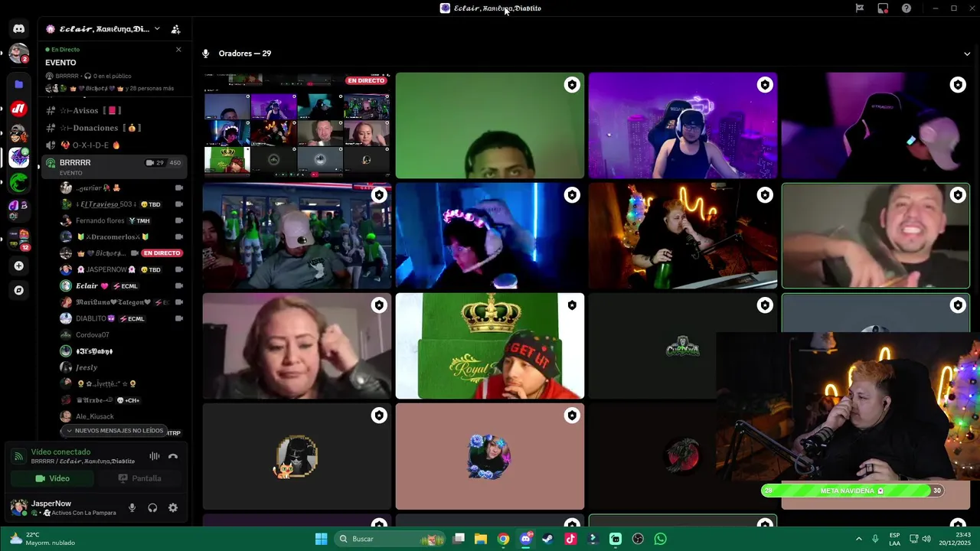Jump to Nuevos mensajes no leídos
The height and width of the screenshot is (551, 980).
click(x=114, y=431)
